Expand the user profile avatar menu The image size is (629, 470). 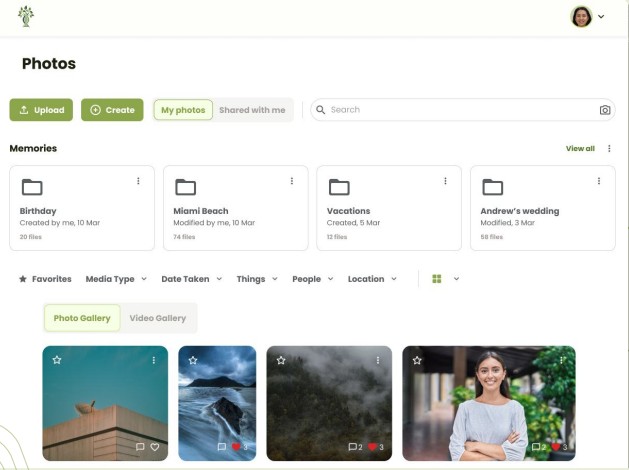(x=587, y=17)
